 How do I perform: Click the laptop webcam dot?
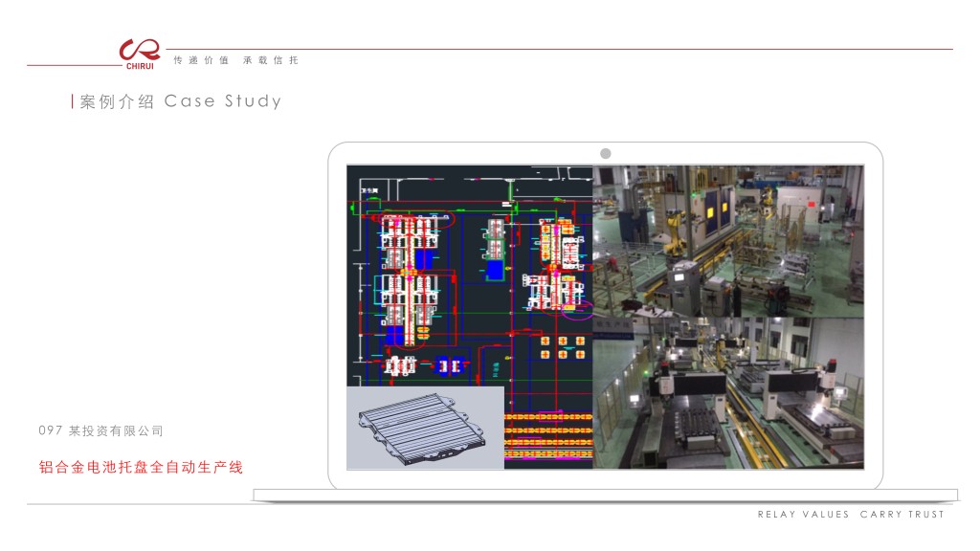(x=605, y=154)
